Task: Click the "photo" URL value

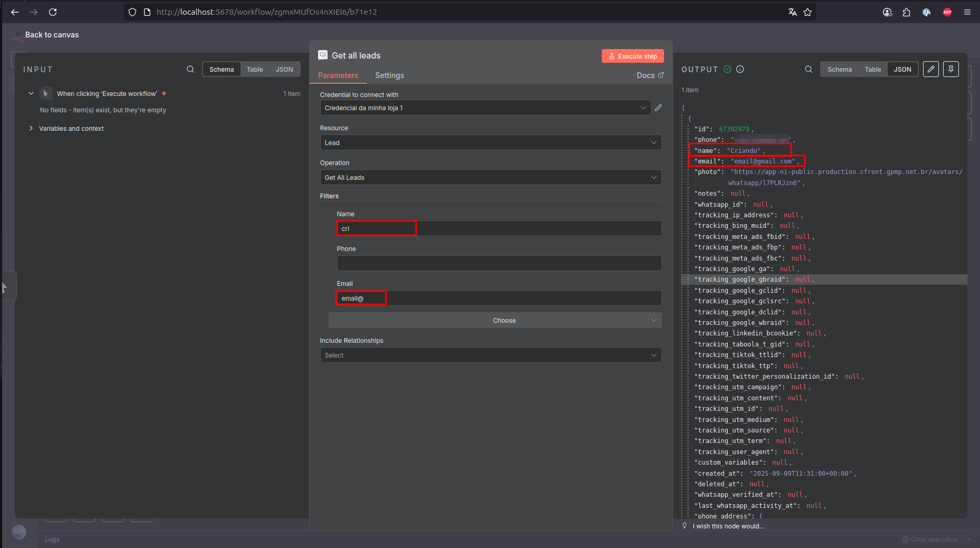Action: click(x=846, y=177)
